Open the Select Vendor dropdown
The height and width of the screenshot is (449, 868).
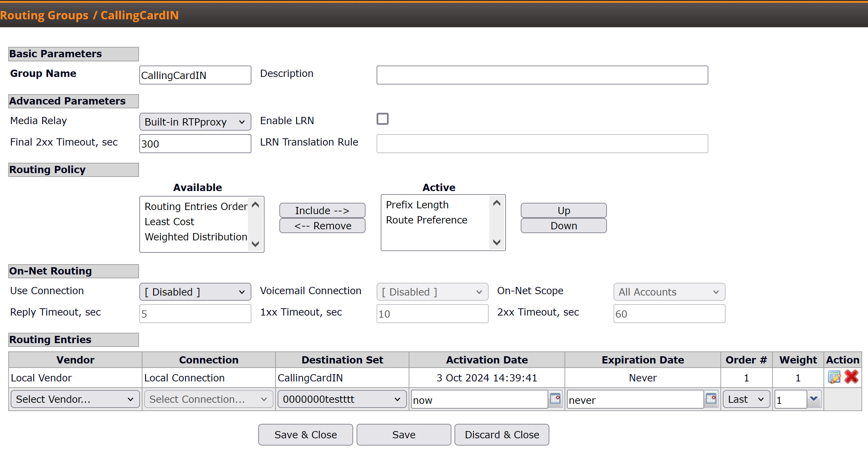[x=74, y=399]
